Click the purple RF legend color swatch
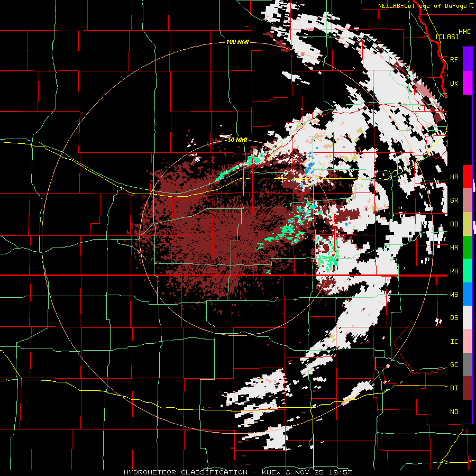 point(467,59)
